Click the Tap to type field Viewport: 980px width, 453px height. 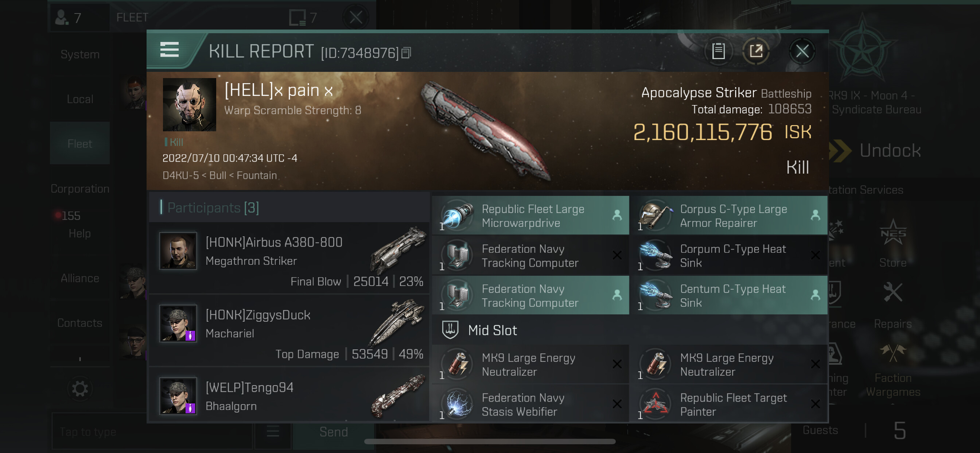coord(152,432)
